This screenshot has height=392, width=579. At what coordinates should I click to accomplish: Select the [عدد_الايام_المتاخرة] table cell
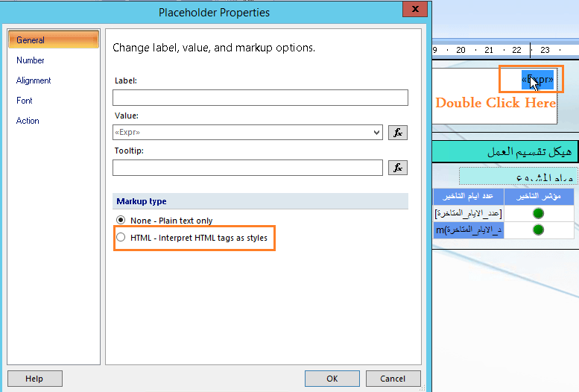(469, 213)
